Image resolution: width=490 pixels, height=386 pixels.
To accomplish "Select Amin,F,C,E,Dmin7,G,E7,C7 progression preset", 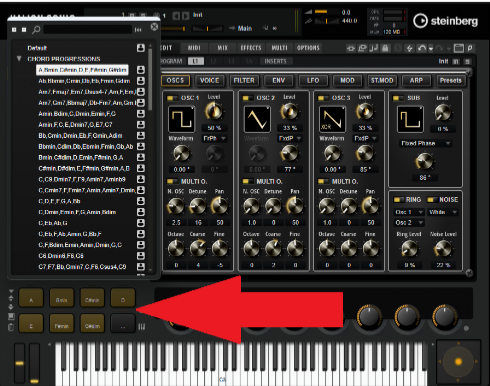I will tap(75, 125).
